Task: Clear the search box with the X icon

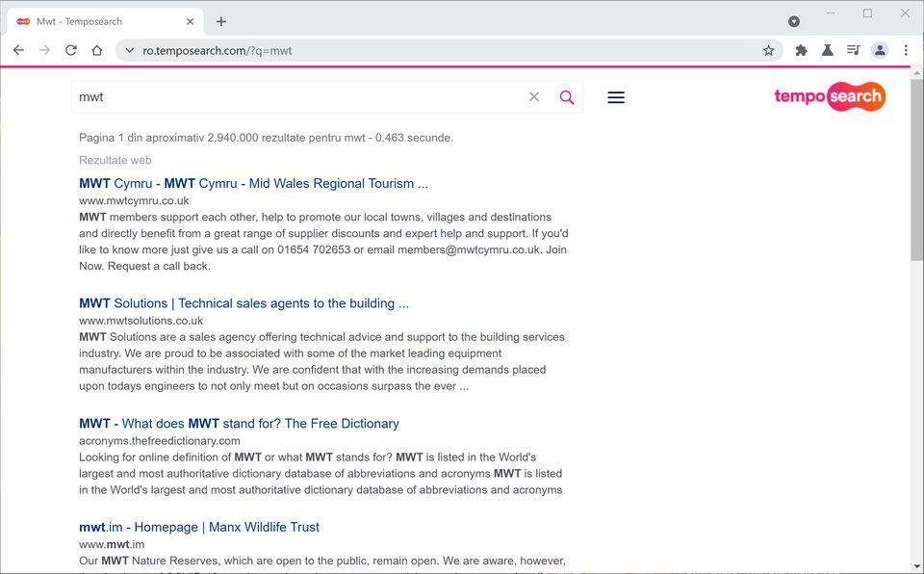Action: [x=534, y=96]
